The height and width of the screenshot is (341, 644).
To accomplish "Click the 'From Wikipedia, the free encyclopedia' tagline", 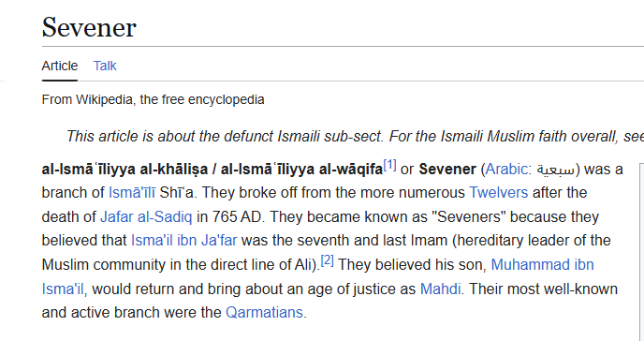I will pos(153,100).
